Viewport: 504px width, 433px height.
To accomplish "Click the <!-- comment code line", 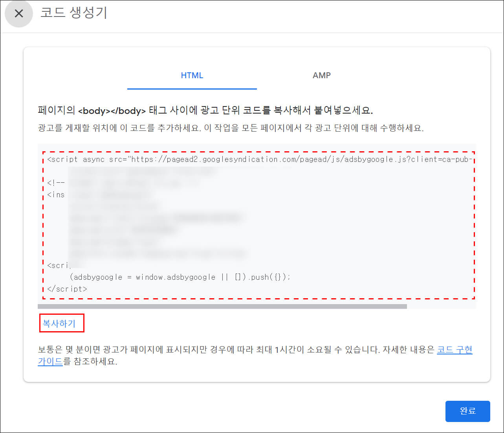I will point(56,183).
